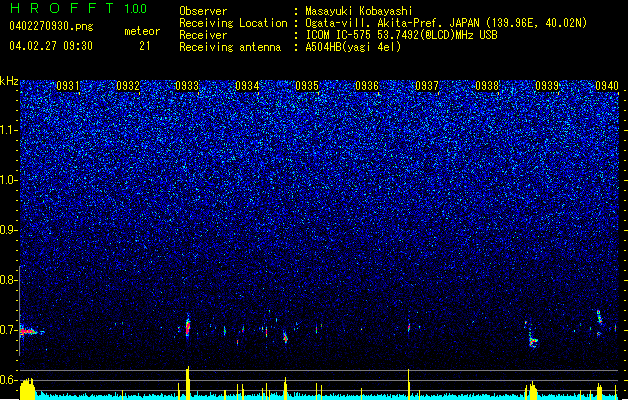The height and width of the screenshot is (400, 629).
Task: Click the observer name Masayuki Kobayashi
Action: 359,11
